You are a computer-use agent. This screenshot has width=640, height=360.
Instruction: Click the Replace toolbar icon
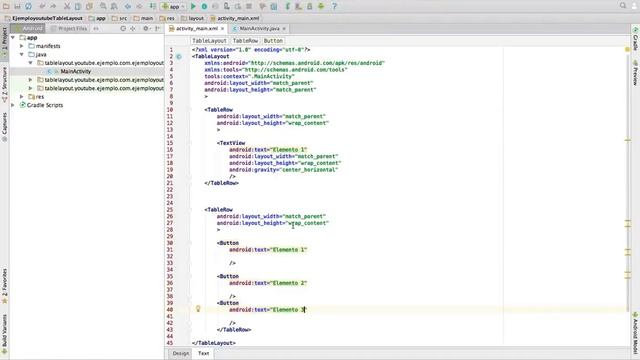point(114,6)
